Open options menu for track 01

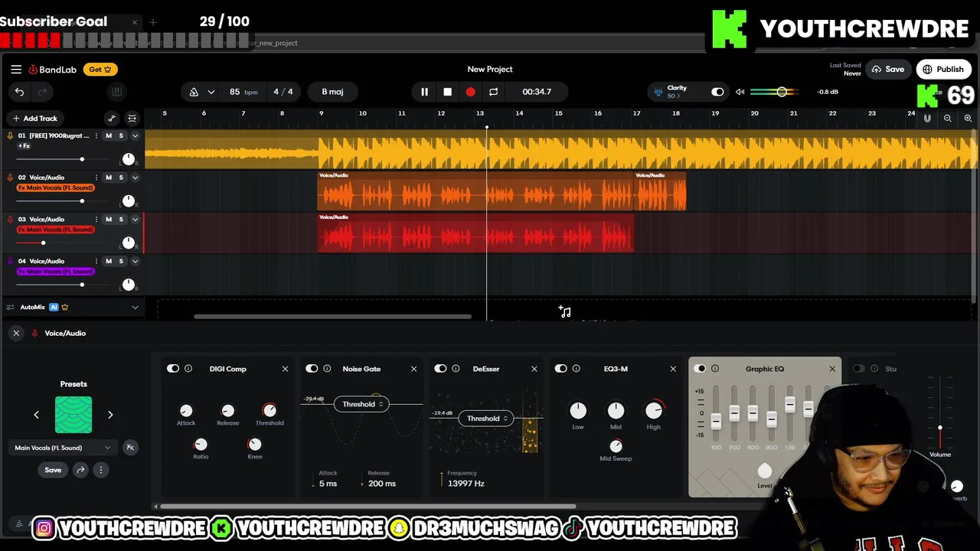(x=96, y=135)
